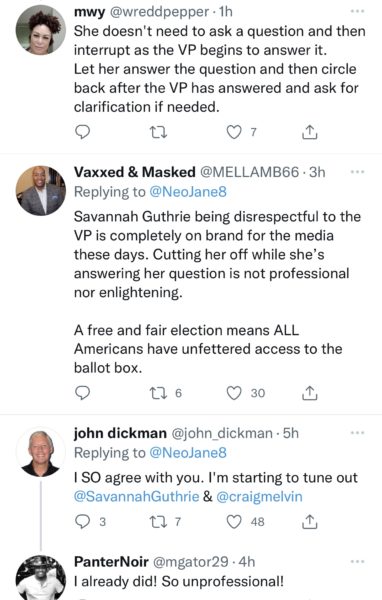Retweet john dickman's tweet
This screenshot has width=382, height=600.
tap(158, 522)
